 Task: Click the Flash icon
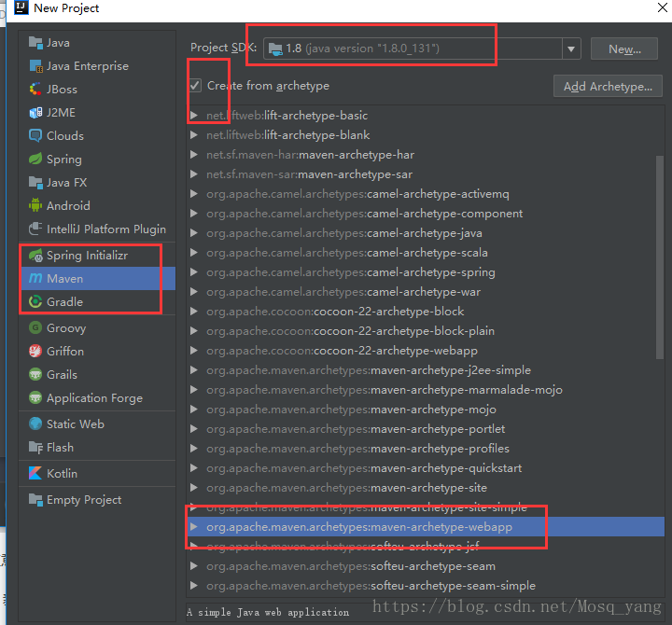35,447
